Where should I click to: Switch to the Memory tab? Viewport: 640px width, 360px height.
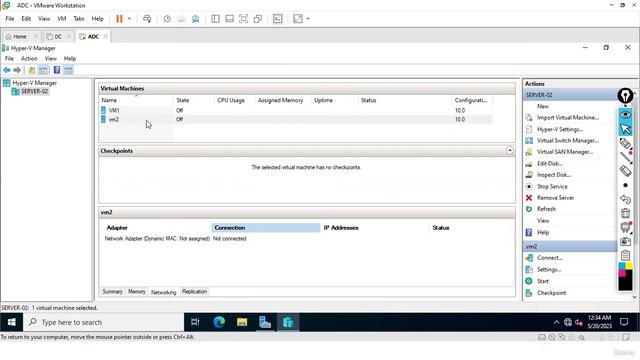(x=137, y=292)
